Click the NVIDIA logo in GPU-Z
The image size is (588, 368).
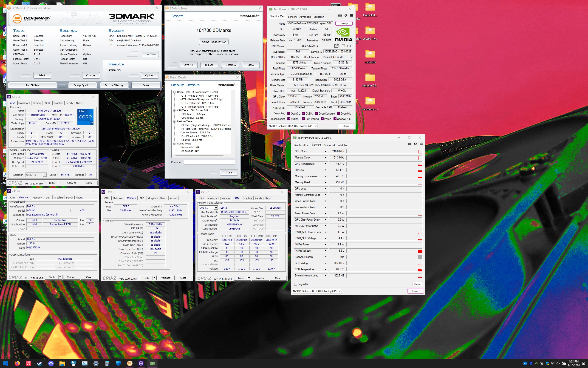click(344, 35)
